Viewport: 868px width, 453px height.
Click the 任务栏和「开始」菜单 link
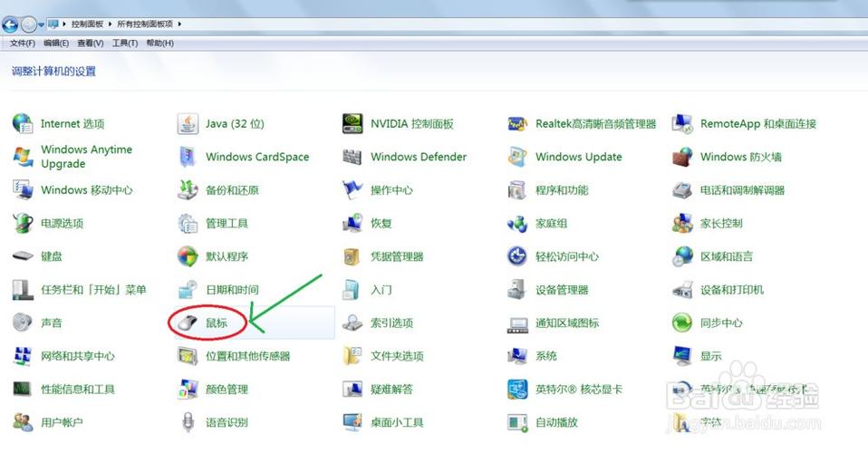pyautogui.click(x=93, y=290)
